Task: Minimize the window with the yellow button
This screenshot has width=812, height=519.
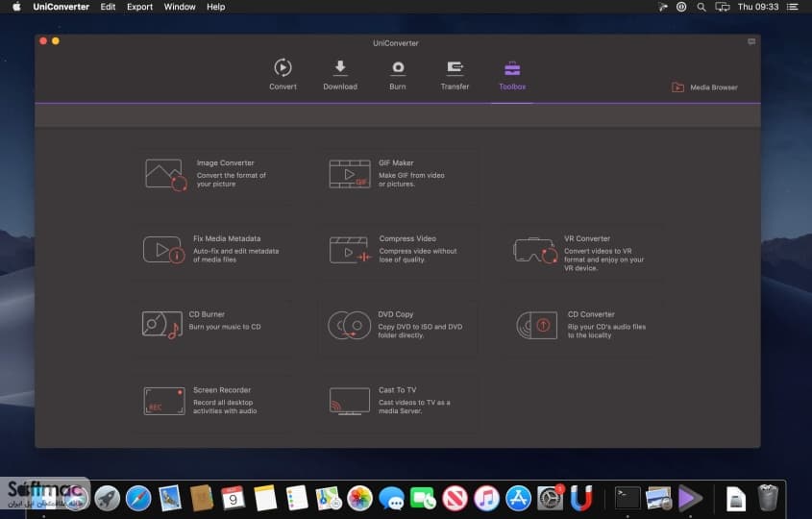Action: 56,41
